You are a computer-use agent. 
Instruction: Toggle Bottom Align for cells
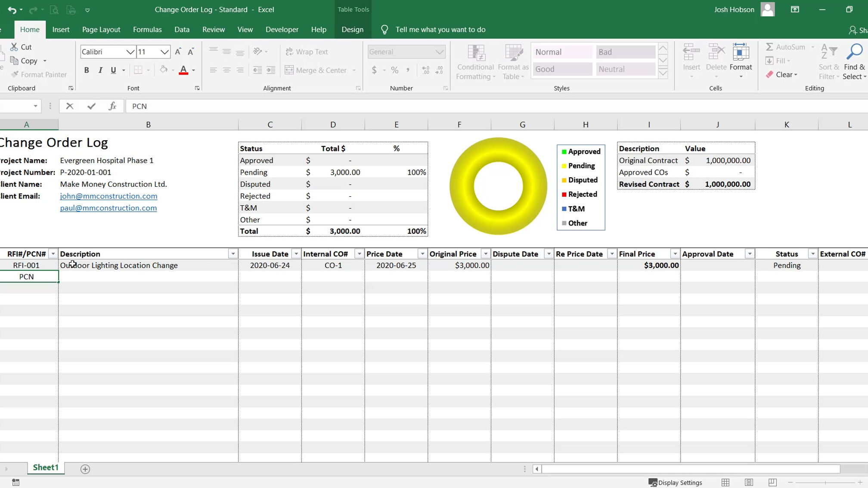[240, 53]
